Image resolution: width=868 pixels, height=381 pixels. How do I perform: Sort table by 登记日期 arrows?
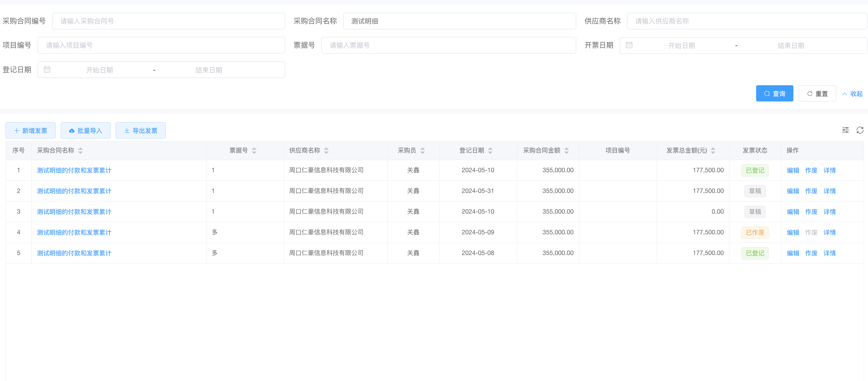(x=490, y=150)
